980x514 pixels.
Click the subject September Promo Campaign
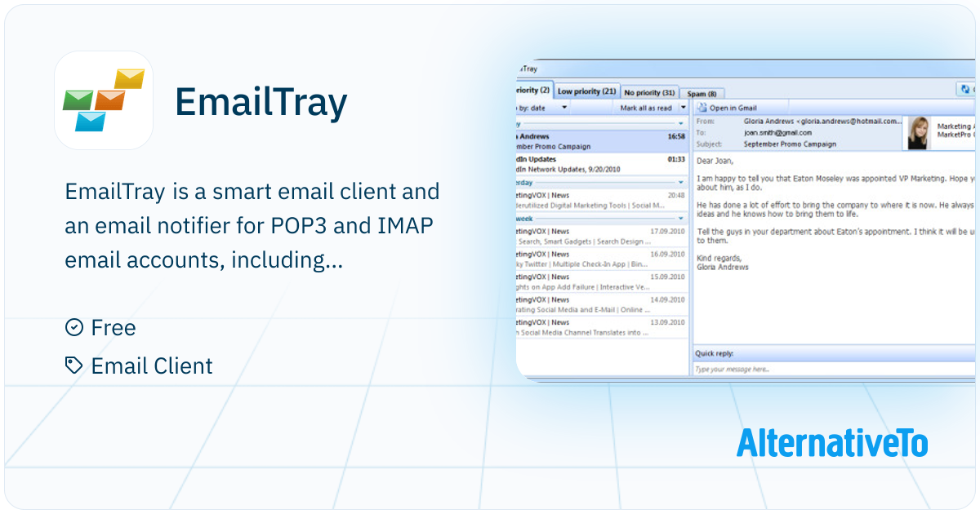pos(790,144)
